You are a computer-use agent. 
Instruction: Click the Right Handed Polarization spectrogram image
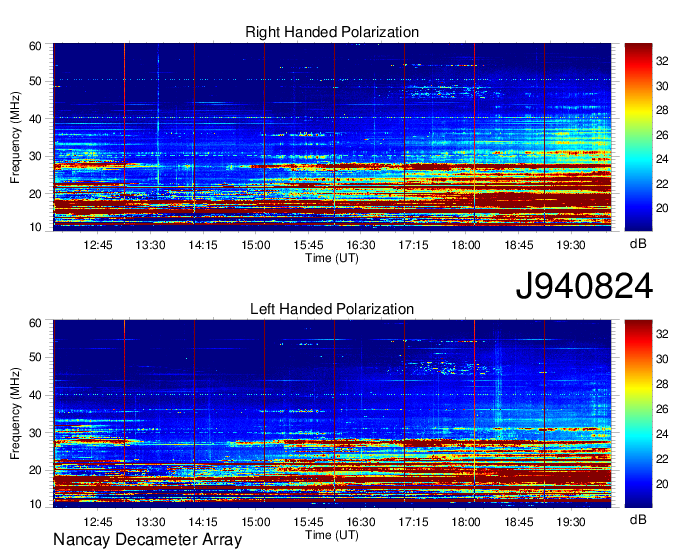pyautogui.click(x=332, y=137)
